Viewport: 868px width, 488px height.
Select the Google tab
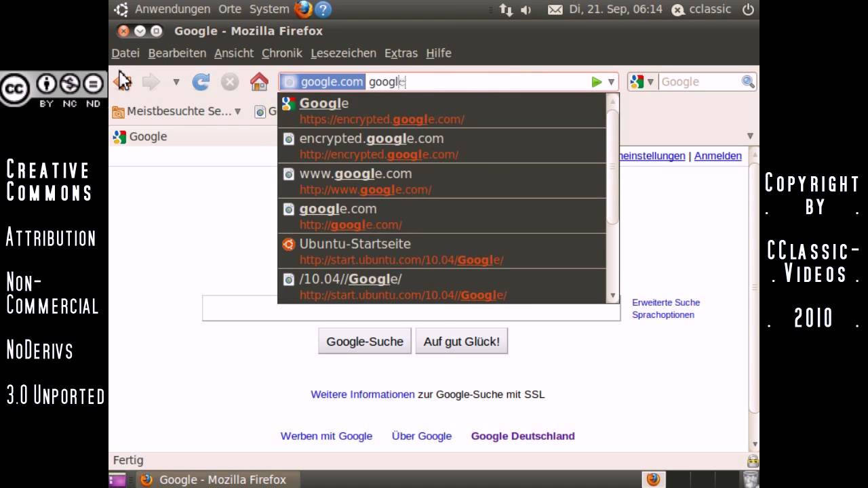pyautogui.click(x=193, y=136)
